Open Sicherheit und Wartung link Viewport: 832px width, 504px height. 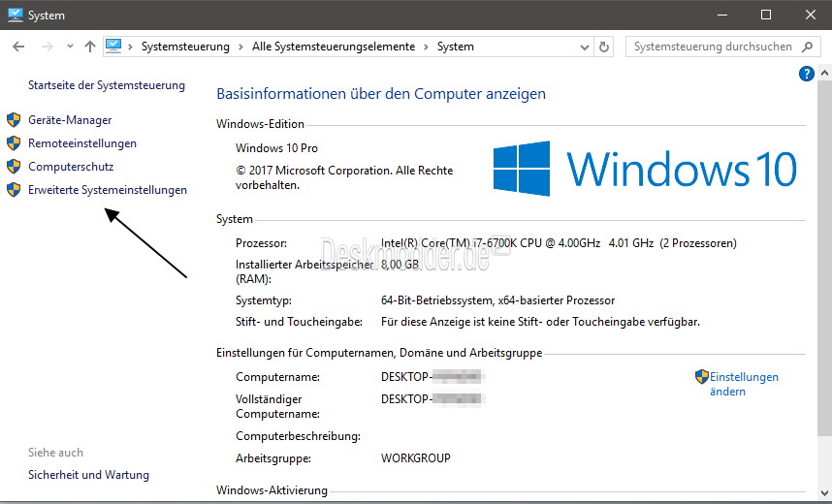(x=88, y=475)
